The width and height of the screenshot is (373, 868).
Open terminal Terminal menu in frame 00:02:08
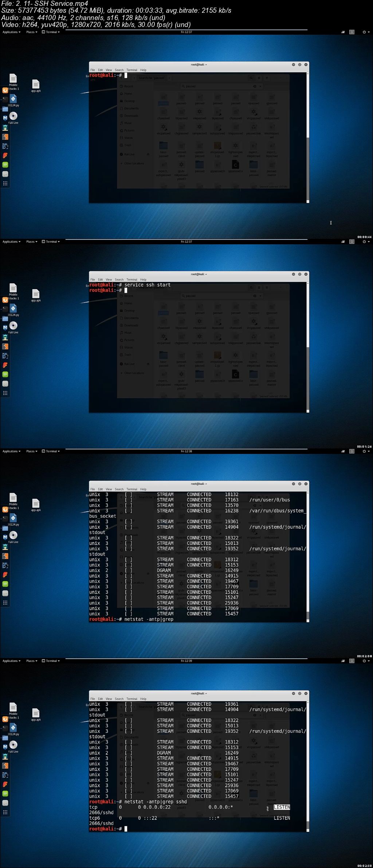point(132,489)
